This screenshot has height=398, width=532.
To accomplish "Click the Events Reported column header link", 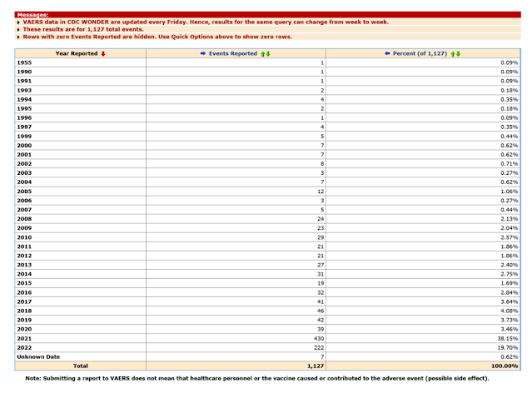I will [x=233, y=53].
